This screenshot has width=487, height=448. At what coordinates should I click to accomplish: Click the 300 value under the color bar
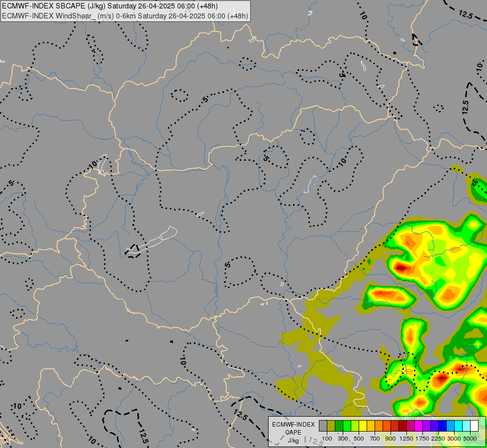coord(343,439)
